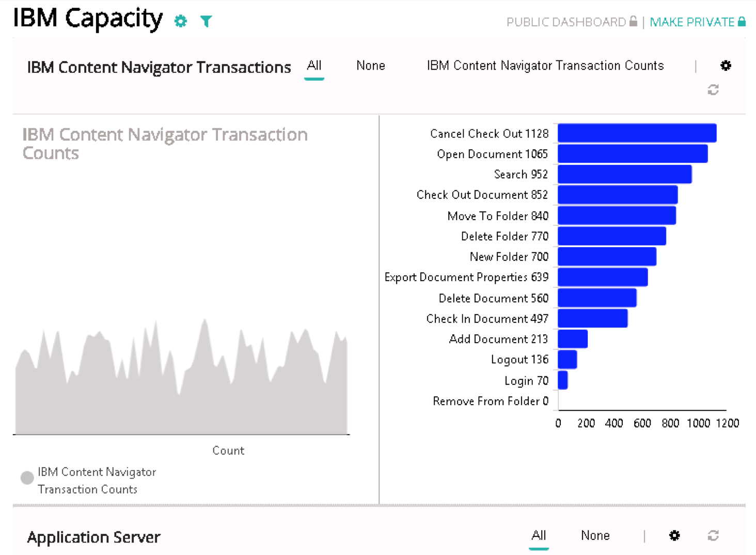Click Delete Folder 770 label
Image resolution: width=756 pixels, height=555 pixels.
[x=505, y=236]
